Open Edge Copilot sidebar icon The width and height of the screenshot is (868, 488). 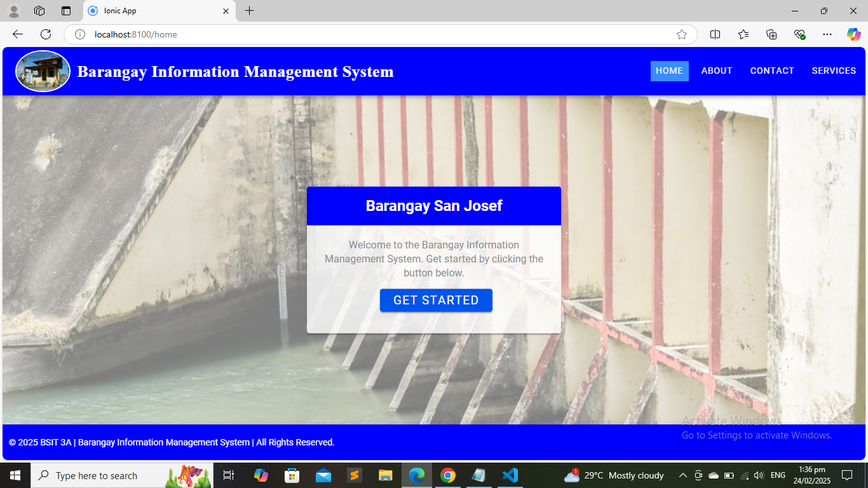(x=853, y=34)
